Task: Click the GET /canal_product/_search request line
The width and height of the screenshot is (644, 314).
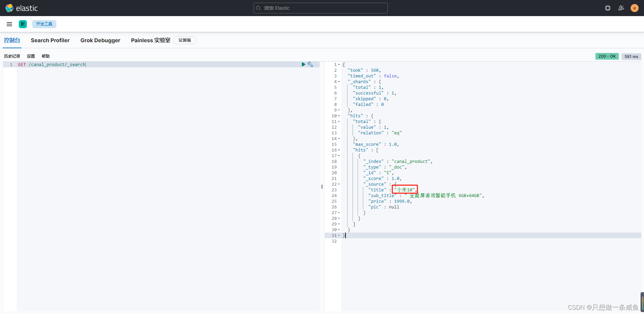Action: [x=52, y=64]
